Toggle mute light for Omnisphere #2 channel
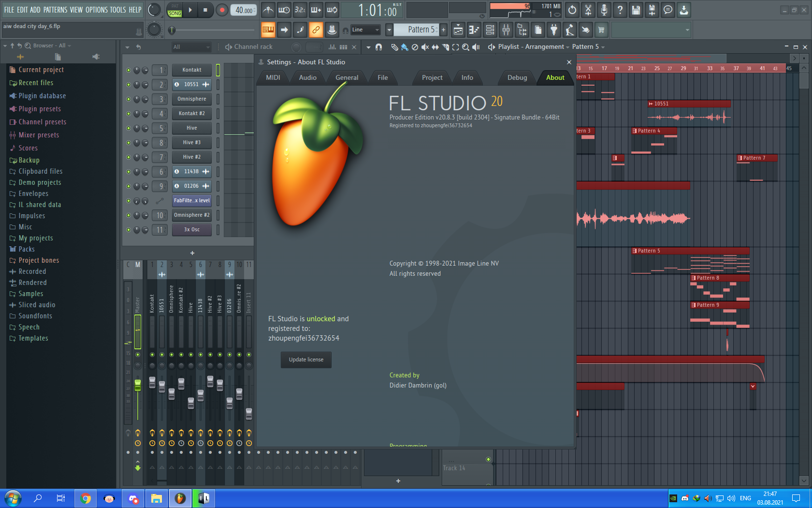This screenshot has height=508, width=812. pyautogui.click(x=129, y=215)
